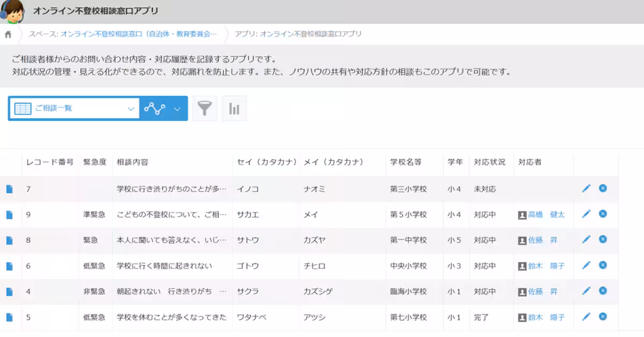Open the 高橋 健太 assignee link
Image resolution: width=644 pixels, height=337 pixels.
[x=545, y=214]
